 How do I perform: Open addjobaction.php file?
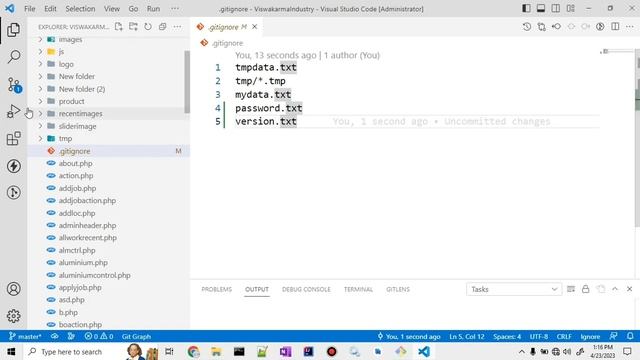click(87, 200)
